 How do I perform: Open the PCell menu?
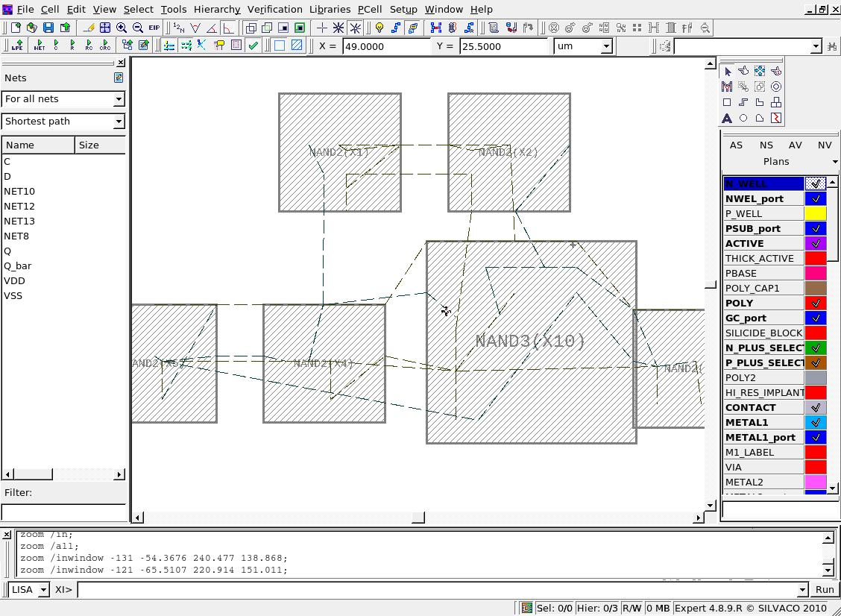pyautogui.click(x=369, y=9)
